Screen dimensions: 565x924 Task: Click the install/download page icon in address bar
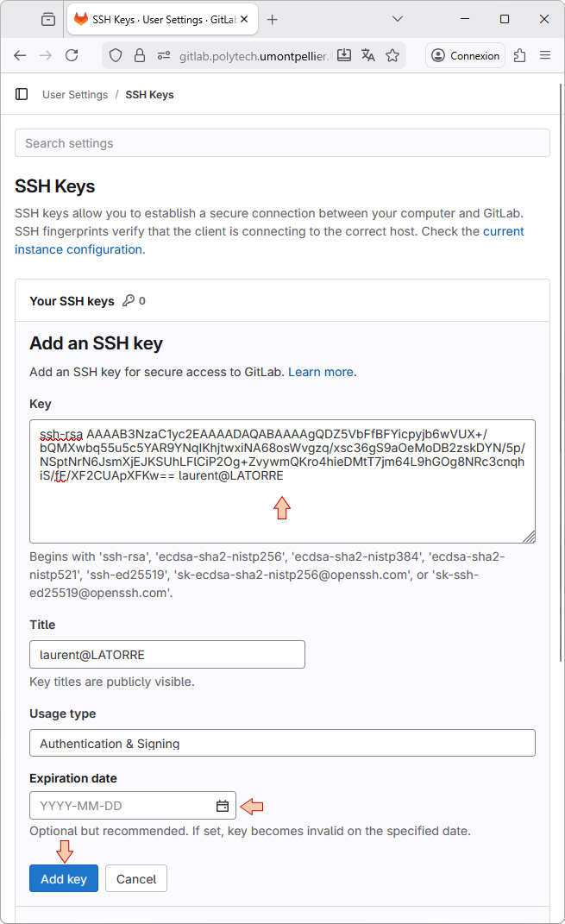(344, 55)
